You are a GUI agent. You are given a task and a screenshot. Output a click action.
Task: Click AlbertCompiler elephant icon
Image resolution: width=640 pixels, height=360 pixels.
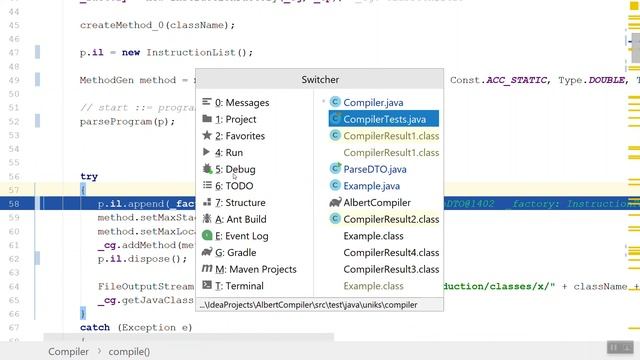tap(335, 202)
